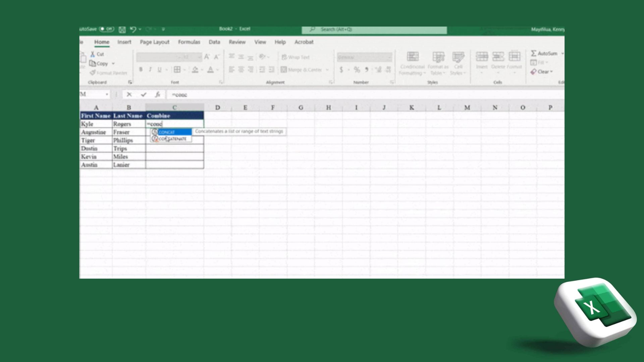
Task: Open the Review tab
Action: [237, 42]
